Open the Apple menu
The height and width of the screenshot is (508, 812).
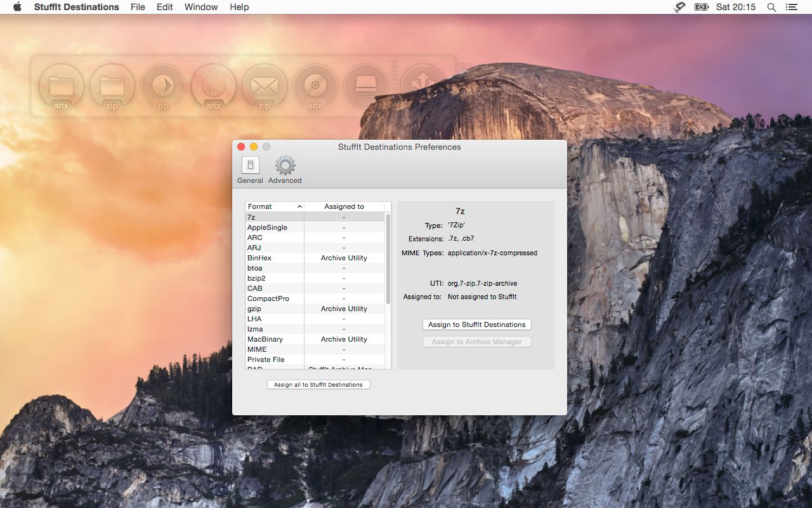17,7
